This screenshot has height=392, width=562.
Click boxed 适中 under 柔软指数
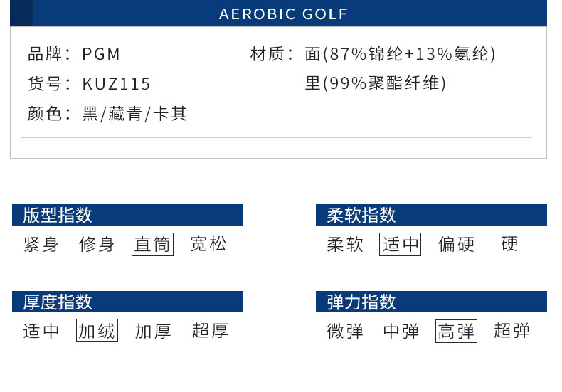click(x=401, y=245)
